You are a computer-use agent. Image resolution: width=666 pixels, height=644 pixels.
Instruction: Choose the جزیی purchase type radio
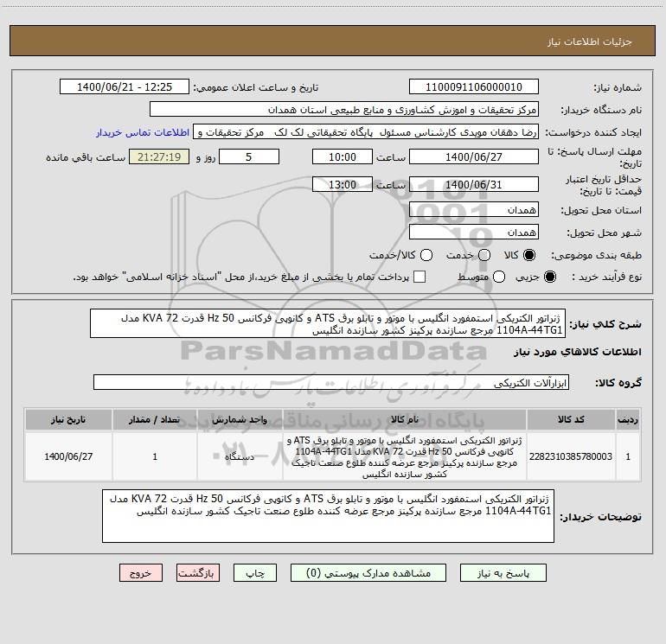[x=549, y=277]
